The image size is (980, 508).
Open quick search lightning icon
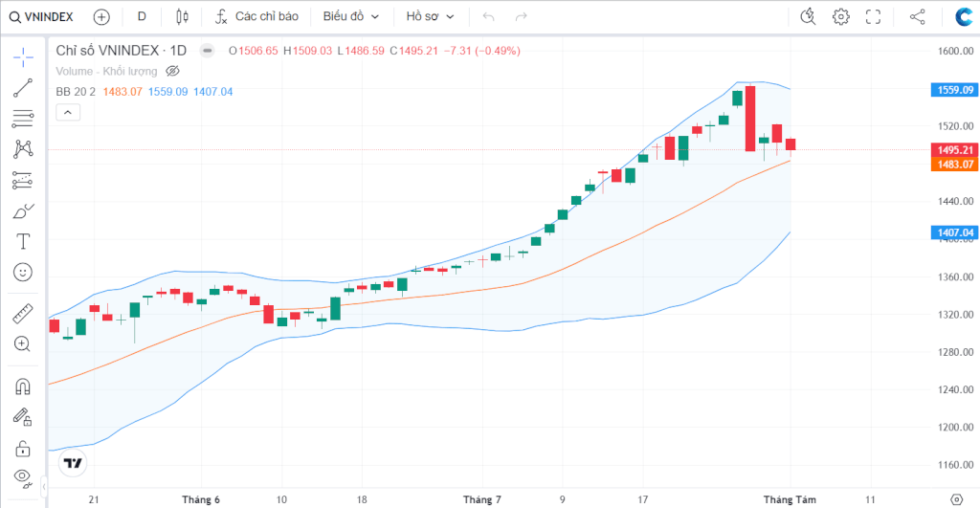808,17
